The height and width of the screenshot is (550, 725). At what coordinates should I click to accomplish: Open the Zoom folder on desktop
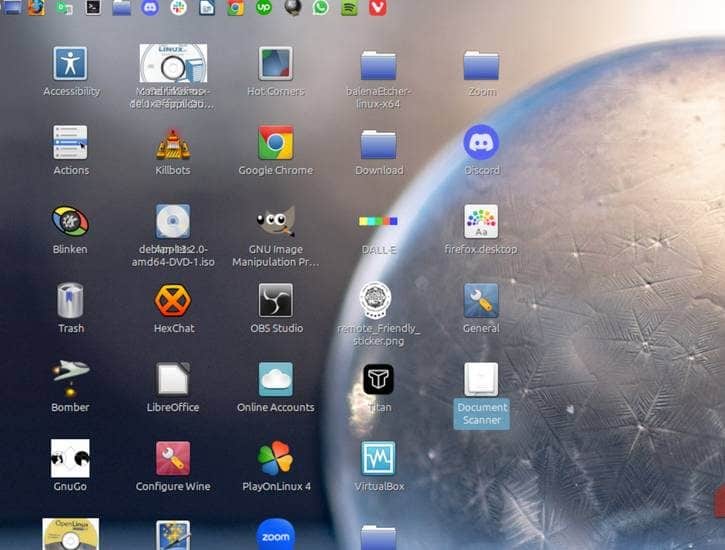481,65
